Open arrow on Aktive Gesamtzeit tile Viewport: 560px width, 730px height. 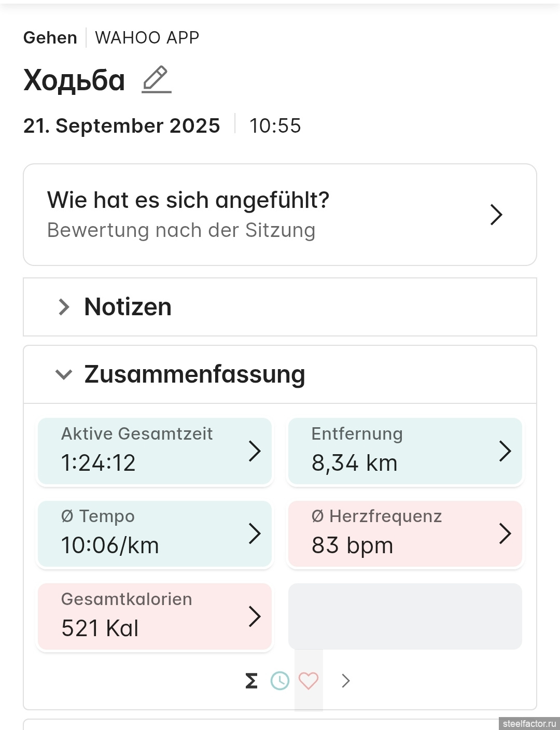coord(255,451)
